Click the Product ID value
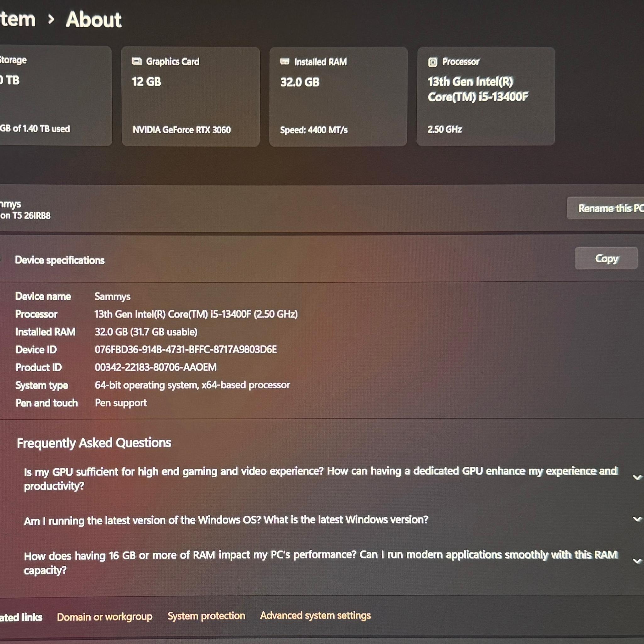 [x=156, y=367]
